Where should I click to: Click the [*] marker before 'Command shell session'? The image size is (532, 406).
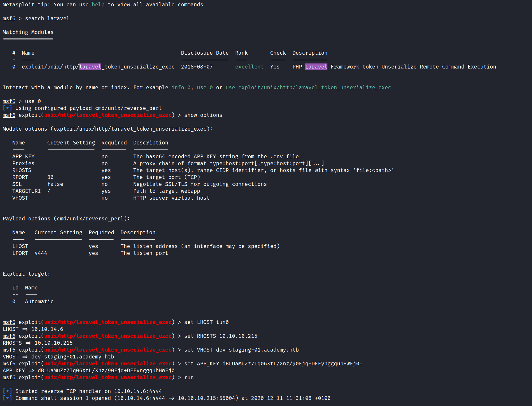pos(7,398)
